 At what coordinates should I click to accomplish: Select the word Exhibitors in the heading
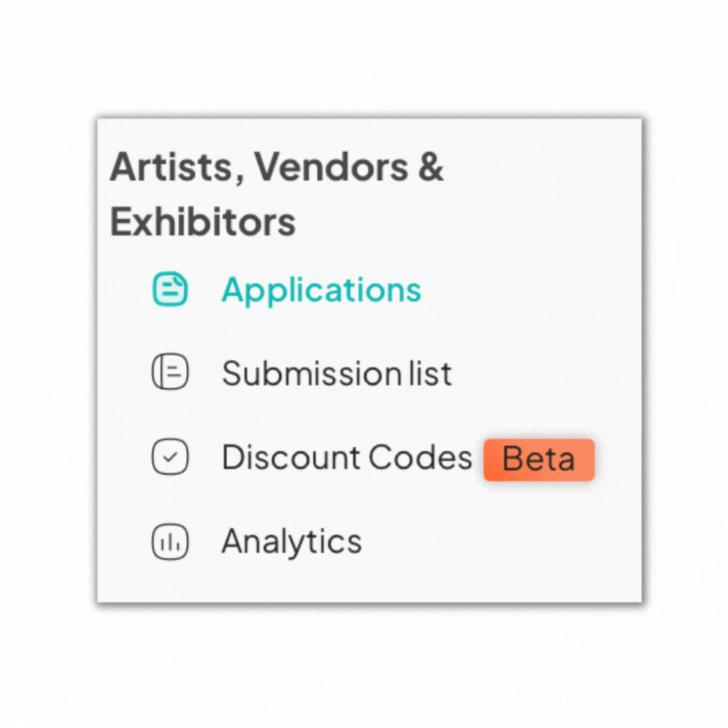pyautogui.click(x=202, y=222)
